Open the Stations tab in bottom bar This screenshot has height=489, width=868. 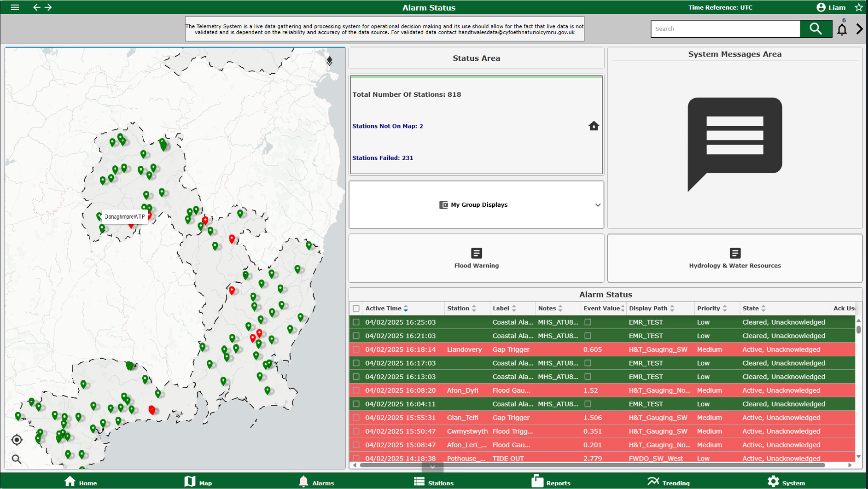433,482
